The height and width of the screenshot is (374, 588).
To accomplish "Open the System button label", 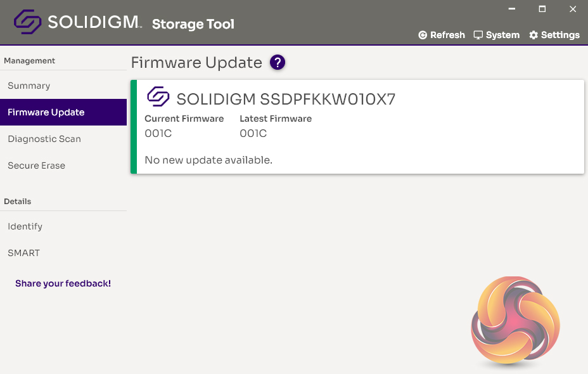I will pos(502,35).
